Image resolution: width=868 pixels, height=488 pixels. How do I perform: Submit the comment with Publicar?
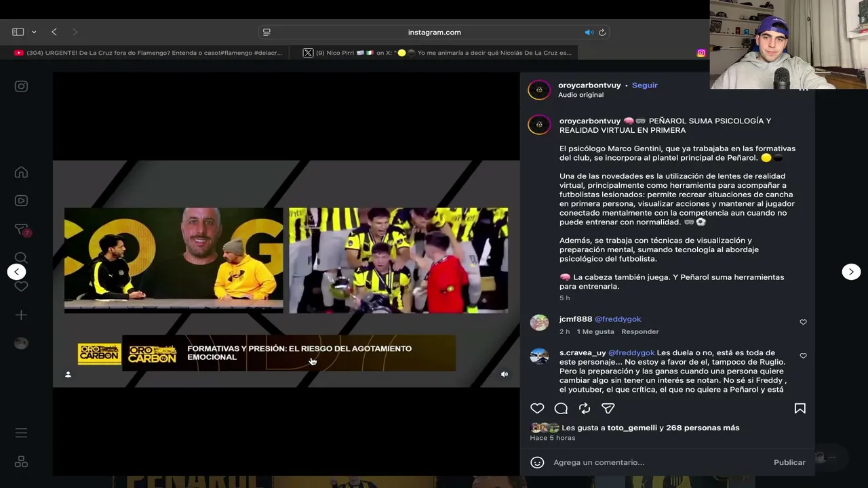coord(789,462)
